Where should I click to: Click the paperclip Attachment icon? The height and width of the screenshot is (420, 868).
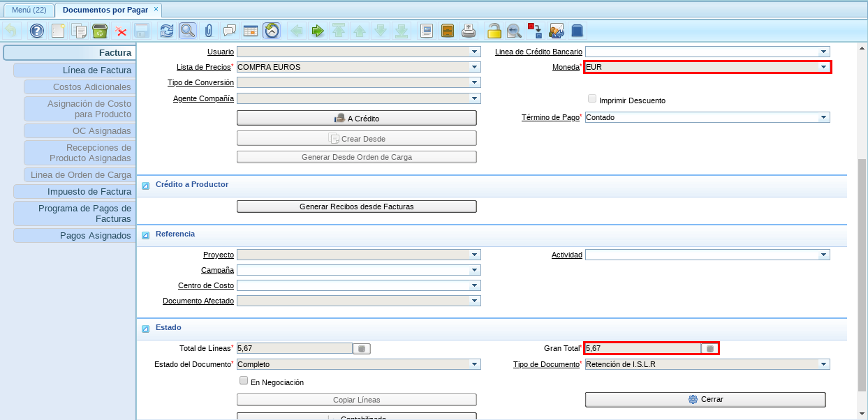[x=208, y=31]
